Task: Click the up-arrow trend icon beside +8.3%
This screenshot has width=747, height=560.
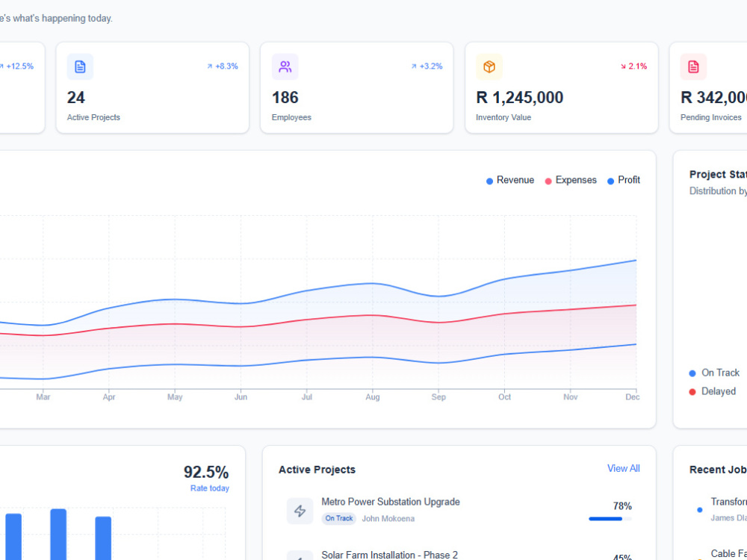Action: [210, 66]
